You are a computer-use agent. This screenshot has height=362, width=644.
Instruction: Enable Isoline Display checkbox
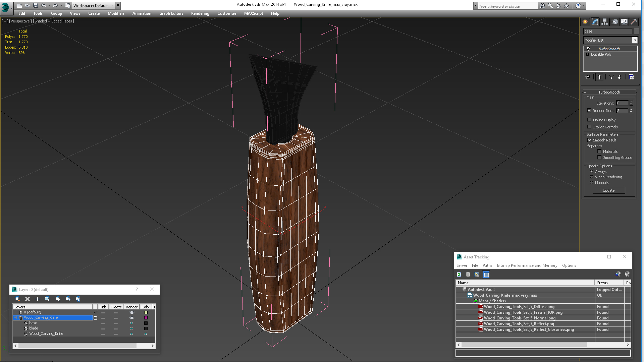coord(589,120)
